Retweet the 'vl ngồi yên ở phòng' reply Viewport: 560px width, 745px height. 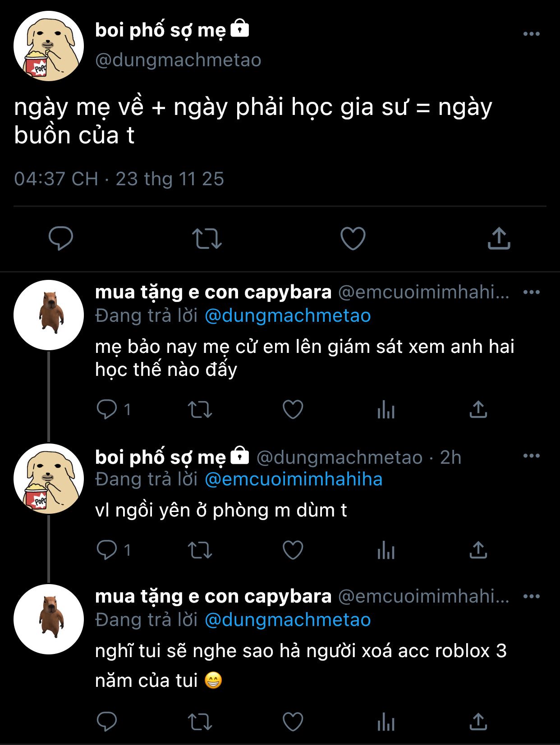[200, 550]
